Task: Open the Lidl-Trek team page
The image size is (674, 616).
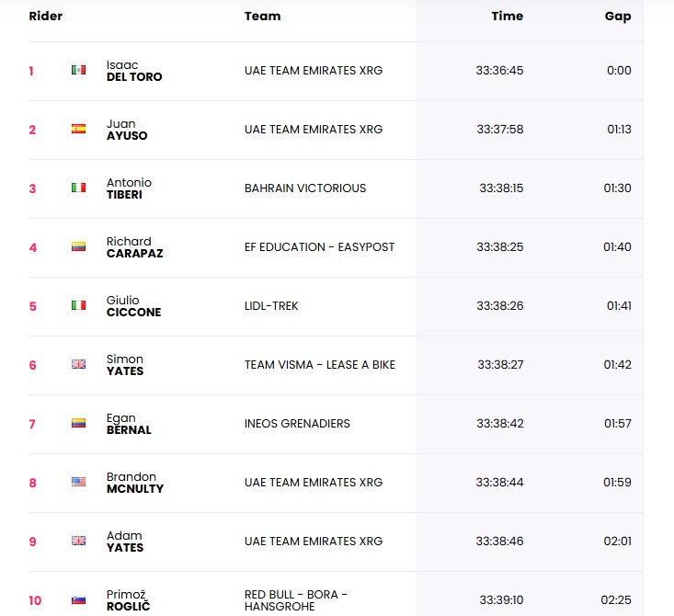Action: [x=271, y=306]
